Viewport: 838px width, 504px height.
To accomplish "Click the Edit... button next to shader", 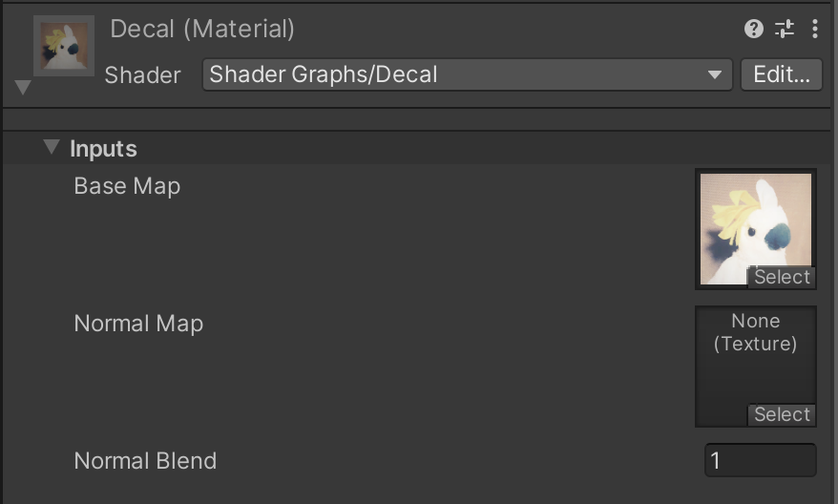I will (781, 74).
